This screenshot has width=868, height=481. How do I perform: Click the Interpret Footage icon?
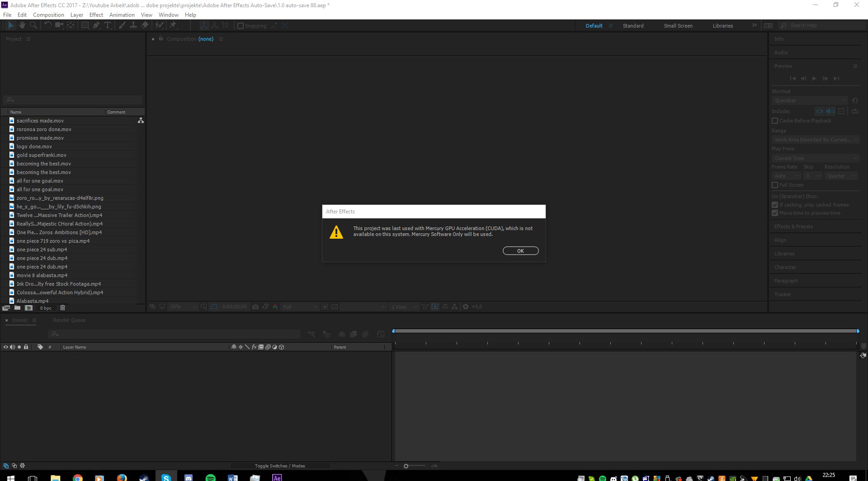point(6,308)
